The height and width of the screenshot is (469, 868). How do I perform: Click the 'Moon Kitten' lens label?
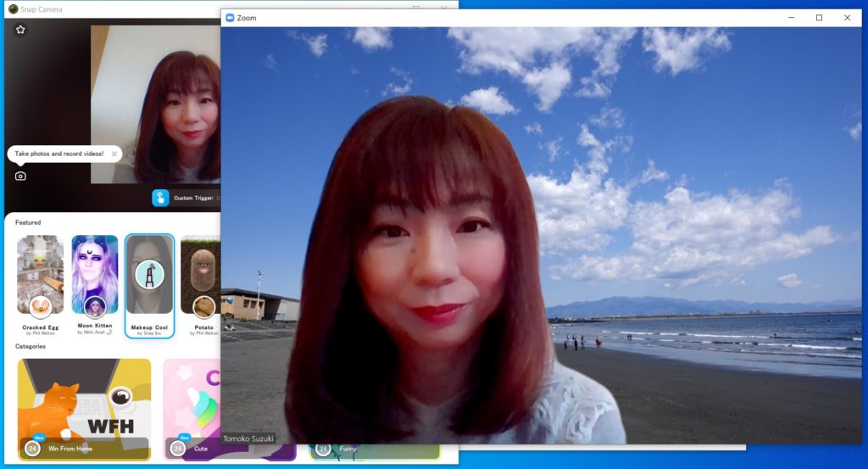(95, 326)
